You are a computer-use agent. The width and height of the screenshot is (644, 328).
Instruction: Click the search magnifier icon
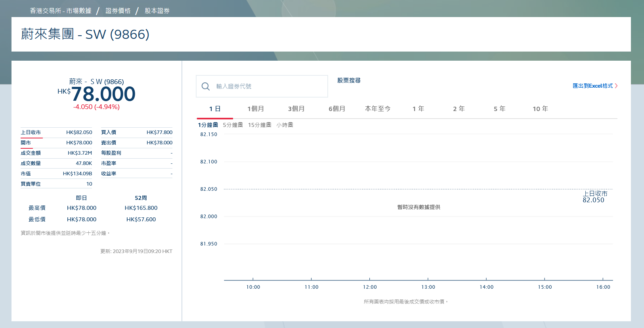(x=206, y=86)
